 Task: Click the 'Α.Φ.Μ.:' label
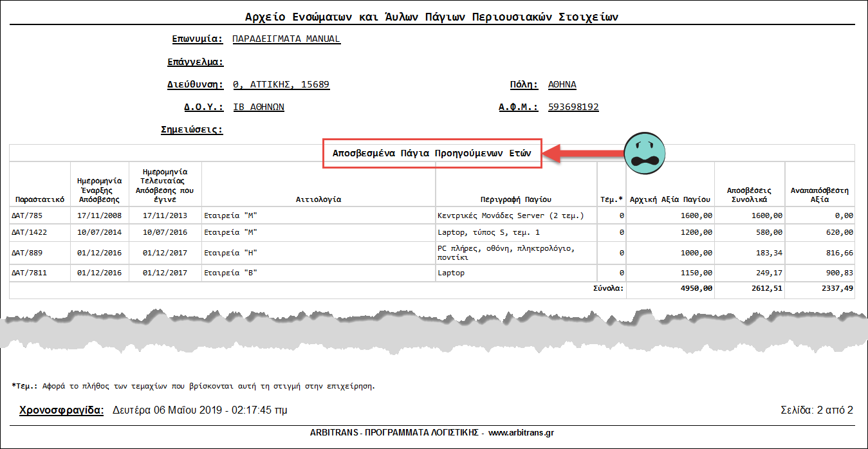point(519,107)
